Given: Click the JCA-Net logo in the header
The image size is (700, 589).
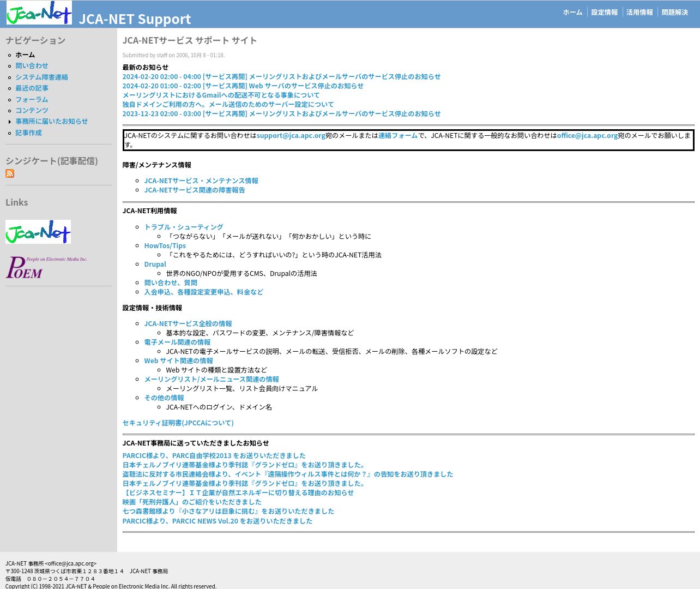Looking at the screenshot, I should pyautogui.click(x=39, y=13).
